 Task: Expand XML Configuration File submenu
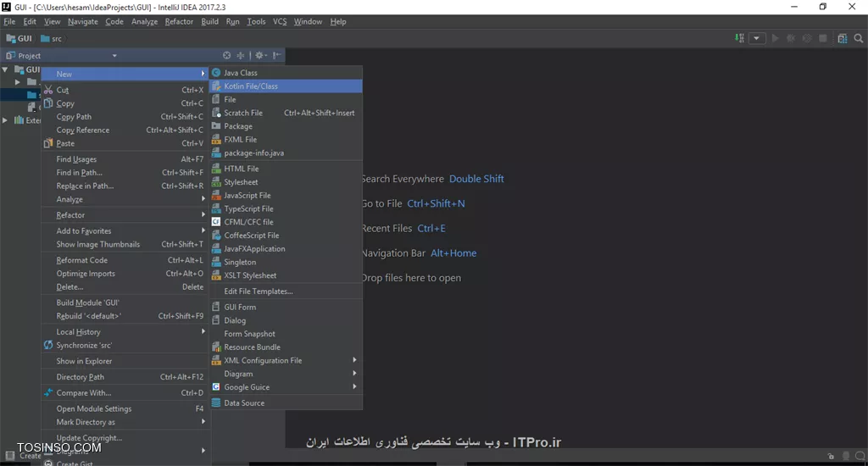[286, 360]
